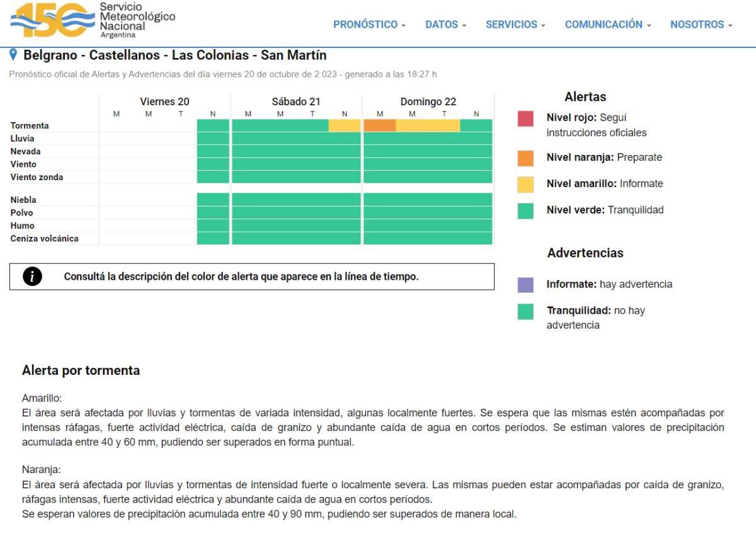Click the orange Nivel naranja legend swatch

[525, 157]
